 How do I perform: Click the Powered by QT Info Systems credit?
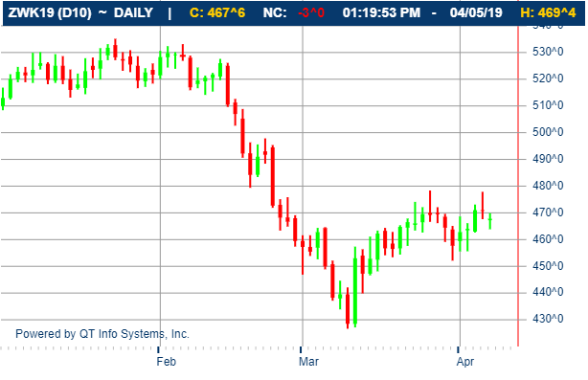pos(102,334)
